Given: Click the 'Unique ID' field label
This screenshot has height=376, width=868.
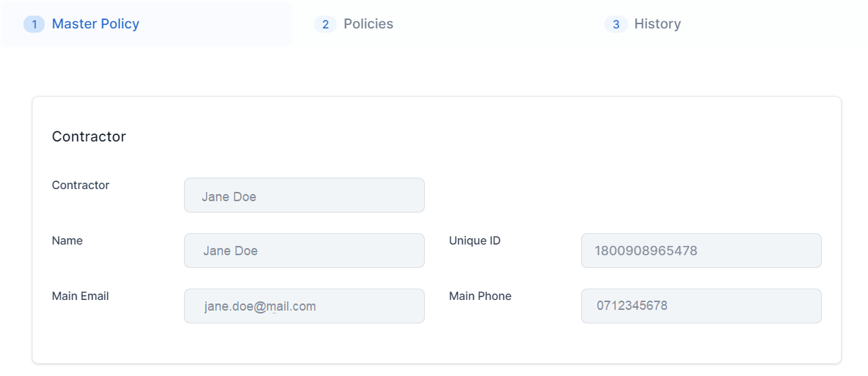Looking at the screenshot, I should tap(474, 241).
